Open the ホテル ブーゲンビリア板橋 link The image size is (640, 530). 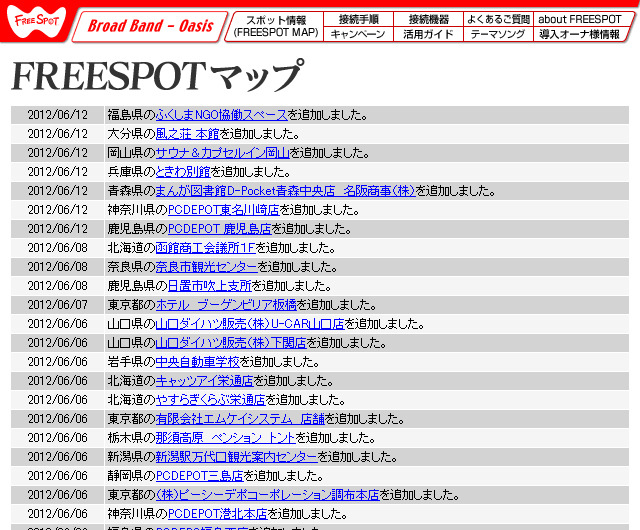click(x=226, y=305)
